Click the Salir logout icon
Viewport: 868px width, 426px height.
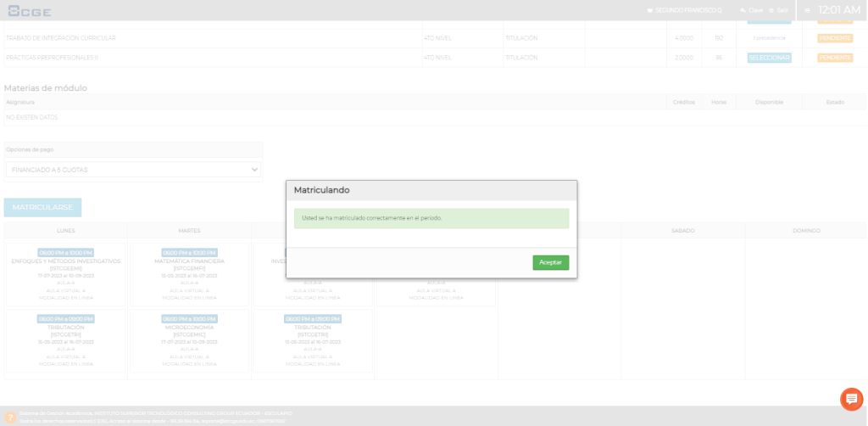click(x=771, y=10)
